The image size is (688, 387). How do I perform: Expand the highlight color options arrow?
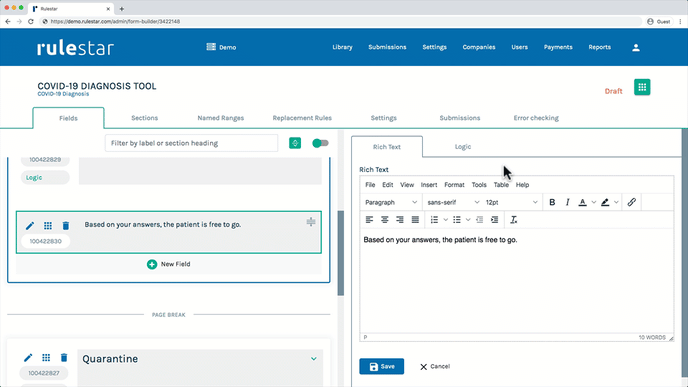pos(616,202)
